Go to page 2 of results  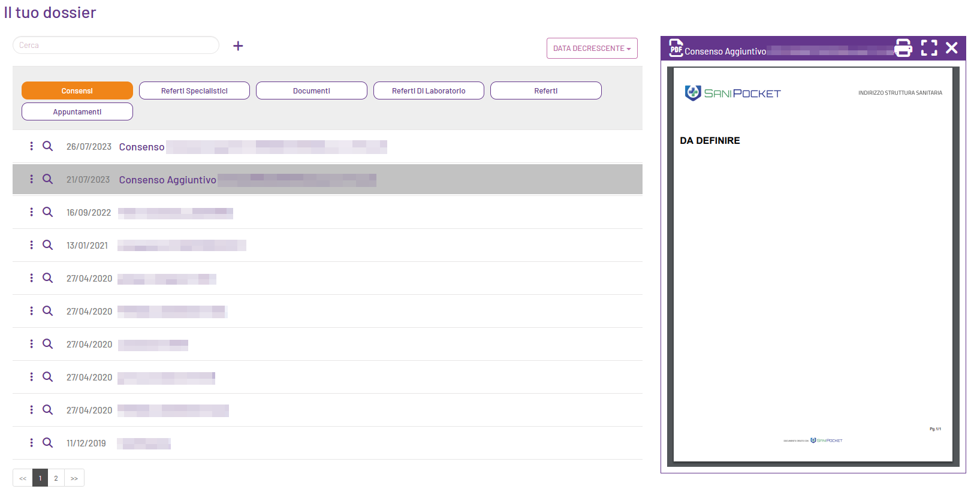tap(56, 478)
